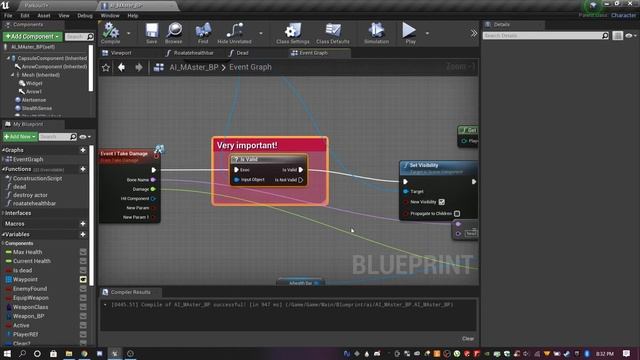640x360 pixels.
Task: Focus the Components search field
Action: pyautogui.click(x=79, y=36)
